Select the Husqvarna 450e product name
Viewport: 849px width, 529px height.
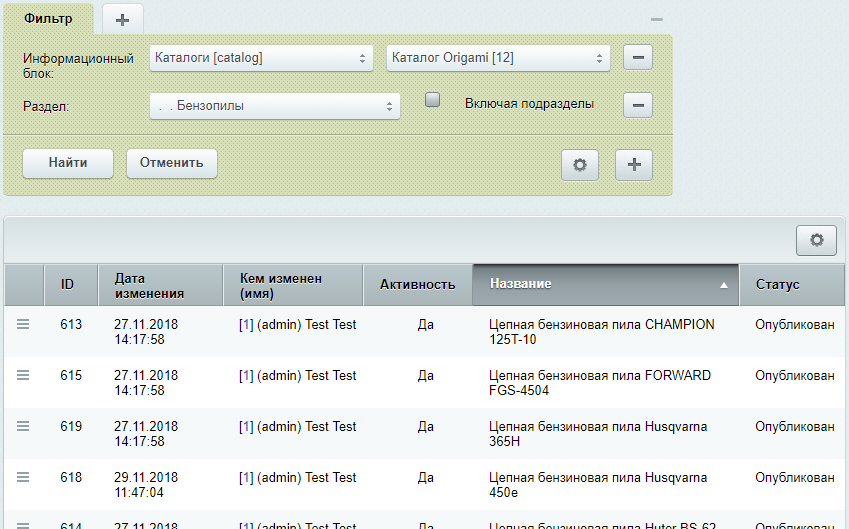(x=598, y=485)
